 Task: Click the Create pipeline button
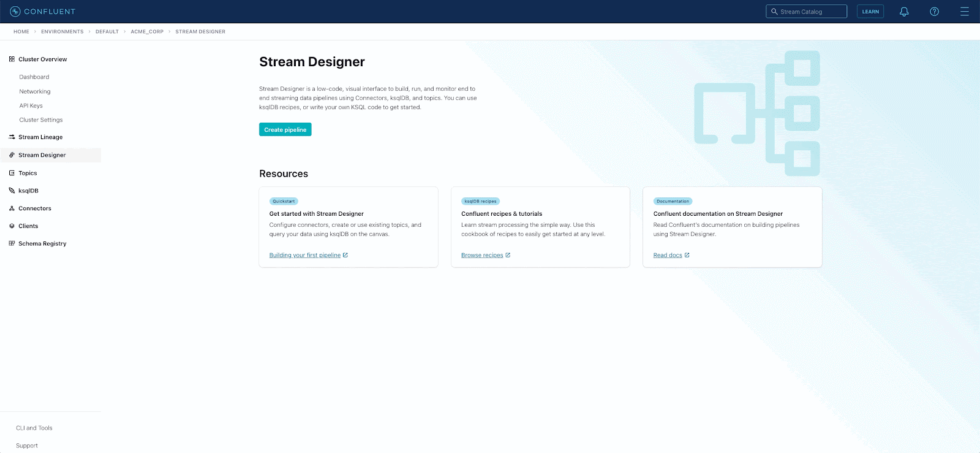[x=285, y=129]
